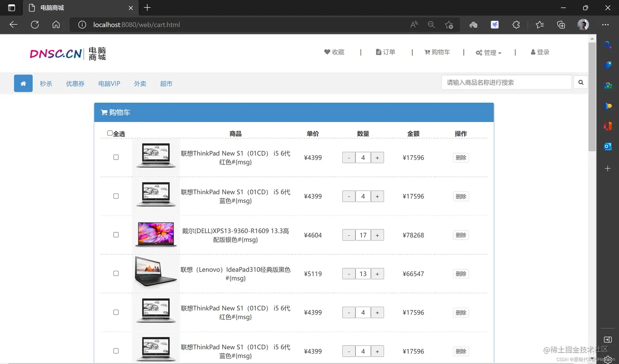Image resolution: width=619 pixels, height=364 pixels.
Task: Click the blue home button in navbar
Action: pyautogui.click(x=23, y=83)
